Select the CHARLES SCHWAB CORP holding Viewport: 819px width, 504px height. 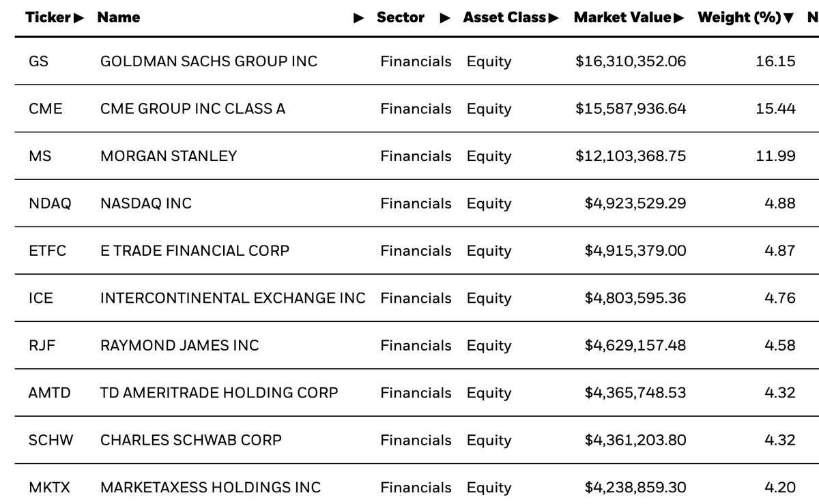(190, 441)
